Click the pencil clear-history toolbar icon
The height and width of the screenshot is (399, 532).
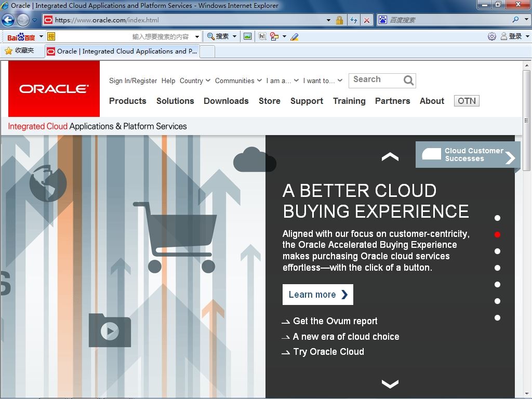(x=295, y=37)
